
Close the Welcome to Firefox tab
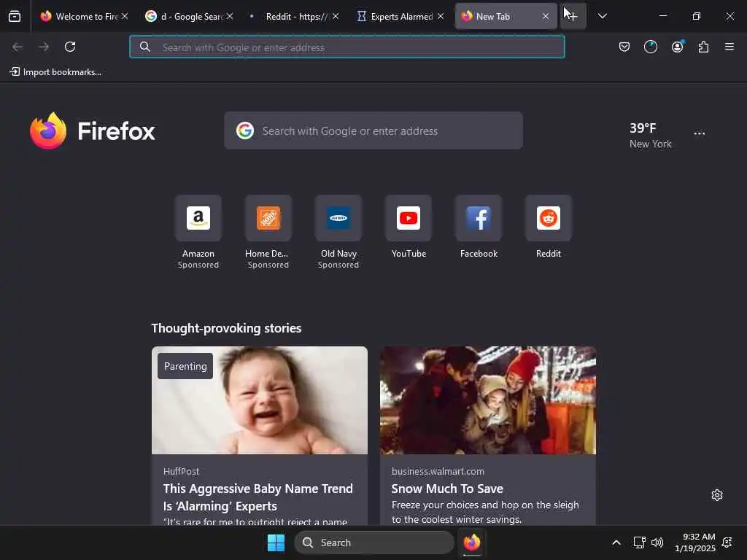pos(125,16)
